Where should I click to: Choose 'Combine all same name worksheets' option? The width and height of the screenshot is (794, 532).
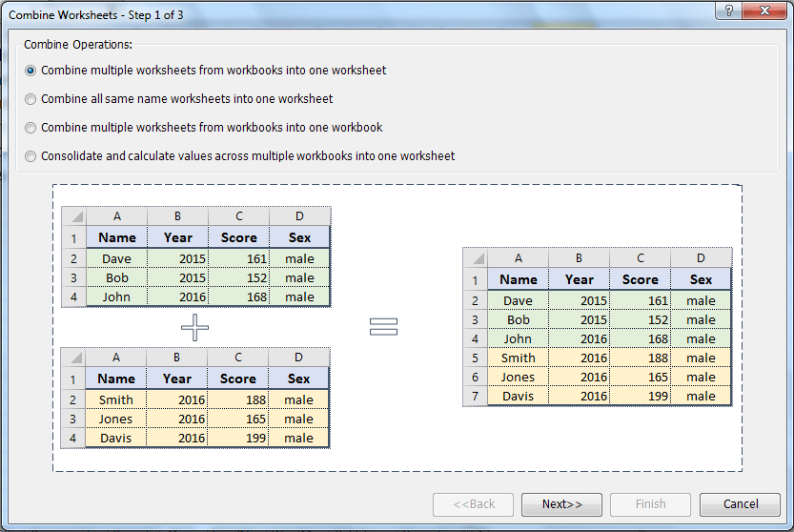point(31,99)
